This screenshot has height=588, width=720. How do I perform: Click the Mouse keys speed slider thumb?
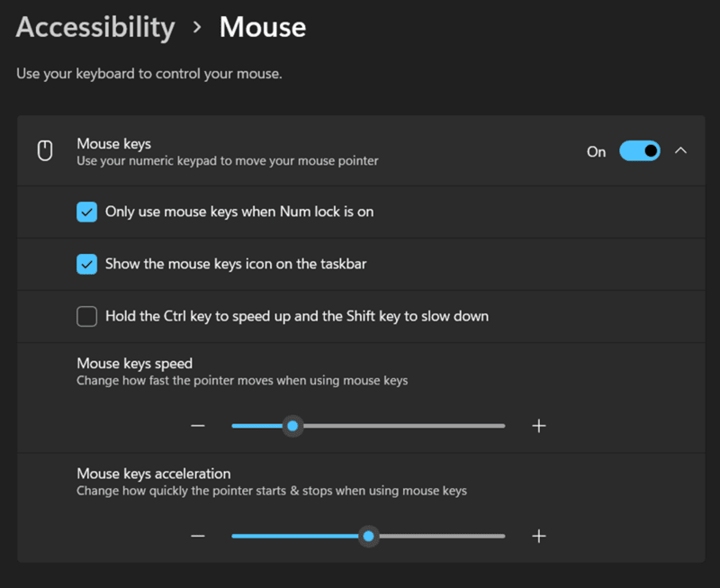(x=292, y=426)
